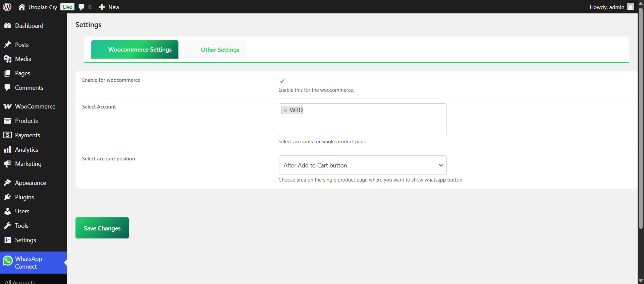Click the Products archive icon
Viewport: 644px width, 284px height.
[x=7, y=121]
